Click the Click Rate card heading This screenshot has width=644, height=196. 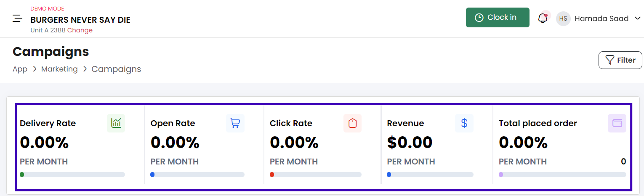pyautogui.click(x=291, y=123)
